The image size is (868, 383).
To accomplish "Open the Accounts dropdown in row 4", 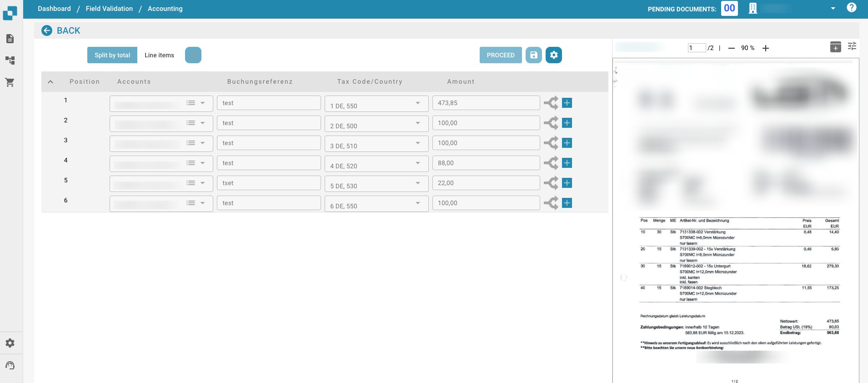I will coord(202,163).
